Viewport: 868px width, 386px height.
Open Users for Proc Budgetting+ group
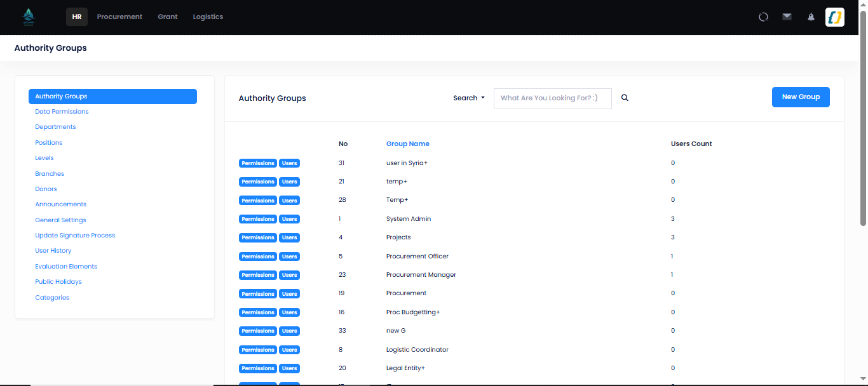click(x=289, y=312)
